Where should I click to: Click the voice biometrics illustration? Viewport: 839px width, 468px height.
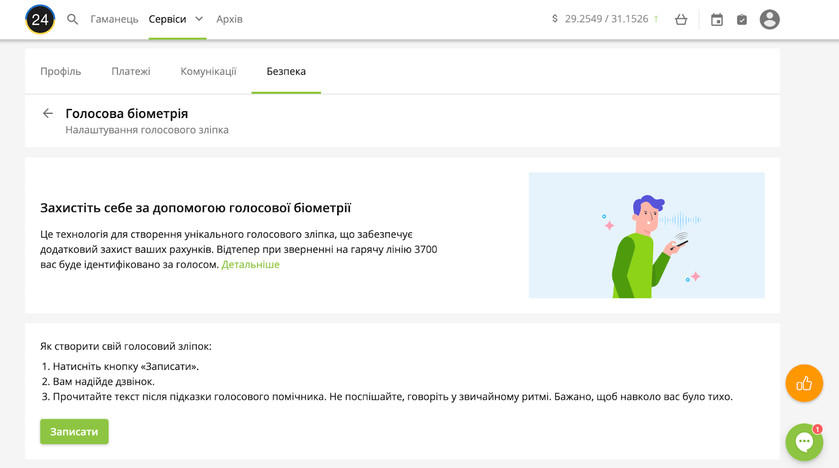click(x=646, y=235)
